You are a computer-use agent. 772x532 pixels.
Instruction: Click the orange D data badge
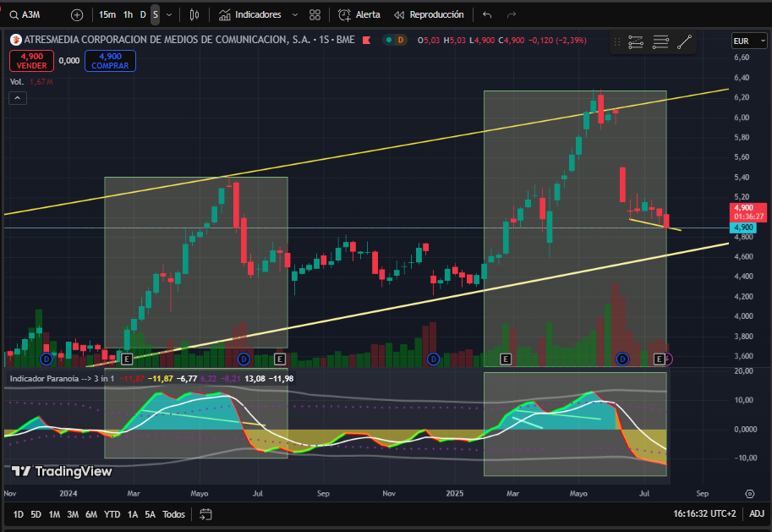pos(400,40)
